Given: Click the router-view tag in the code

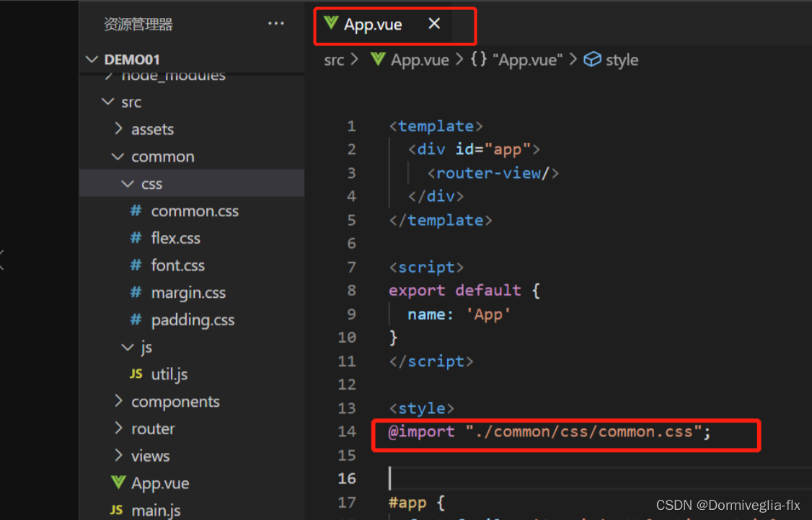Looking at the screenshot, I should pos(493,173).
